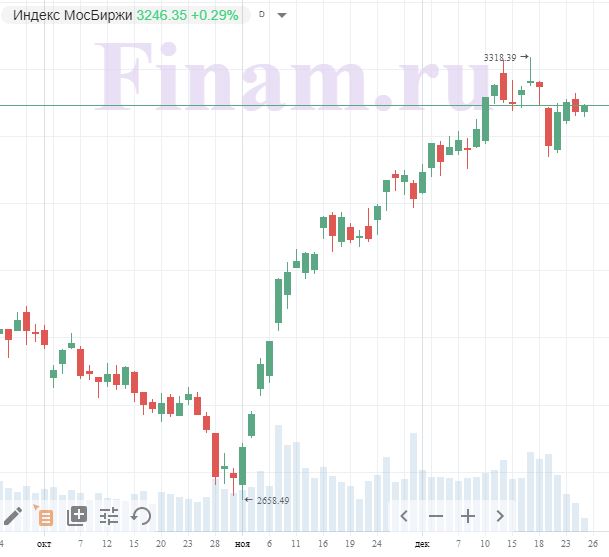The width and height of the screenshot is (609, 557).
Task: Zoom in using the plus icon
Action: pos(468,516)
